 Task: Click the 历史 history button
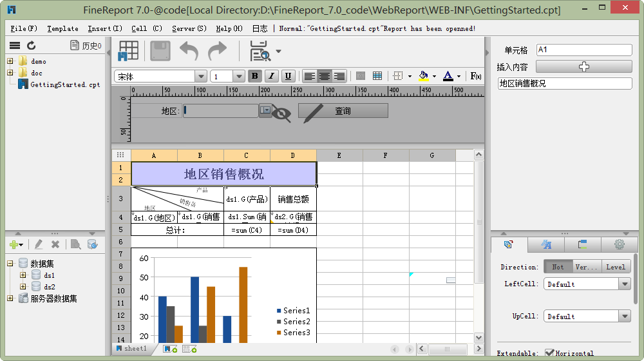coord(86,46)
